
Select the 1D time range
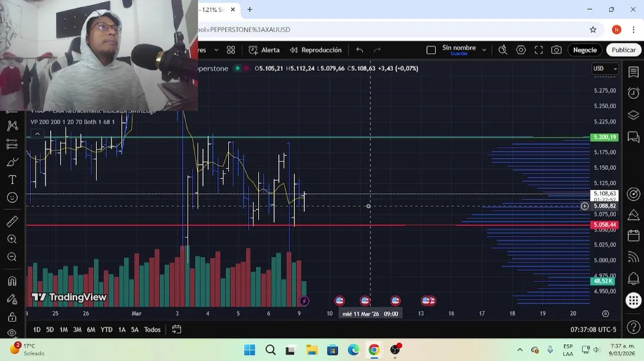pyautogui.click(x=37, y=329)
